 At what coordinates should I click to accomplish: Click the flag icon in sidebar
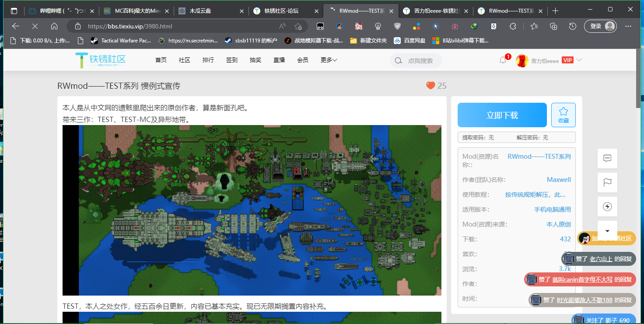607,182
